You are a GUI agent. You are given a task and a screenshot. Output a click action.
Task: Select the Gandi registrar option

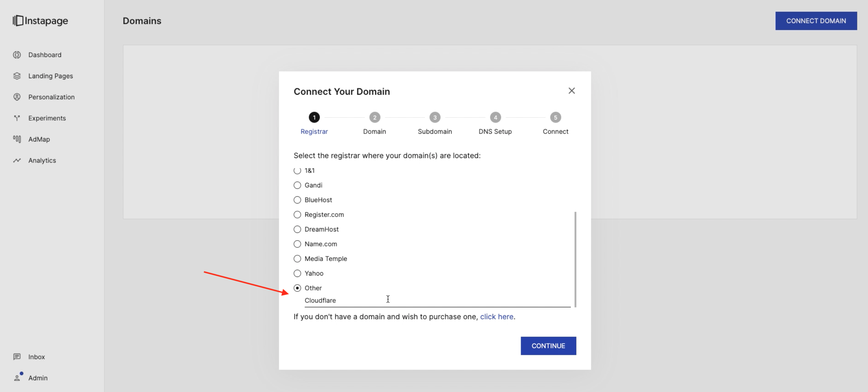point(297,185)
